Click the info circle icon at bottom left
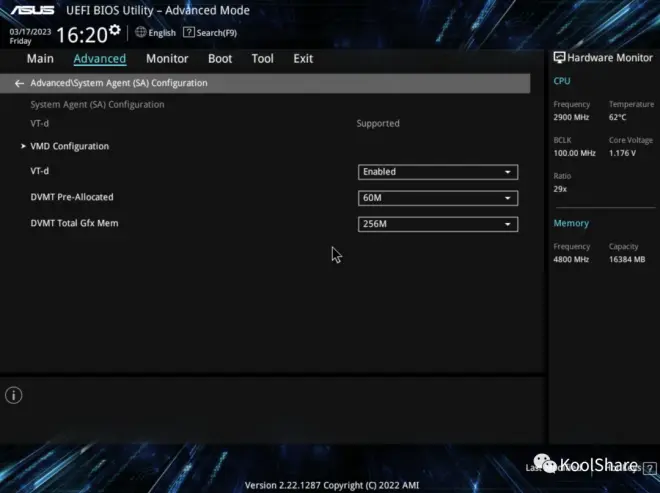 coord(14,395)
